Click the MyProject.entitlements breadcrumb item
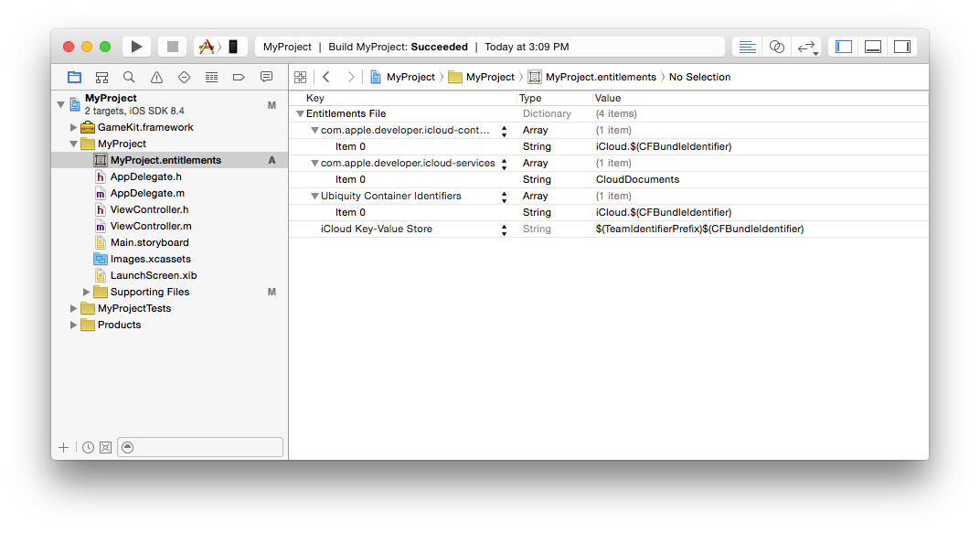Image resolution: width=980 pixels, height=533 pixels. point(600,78)
